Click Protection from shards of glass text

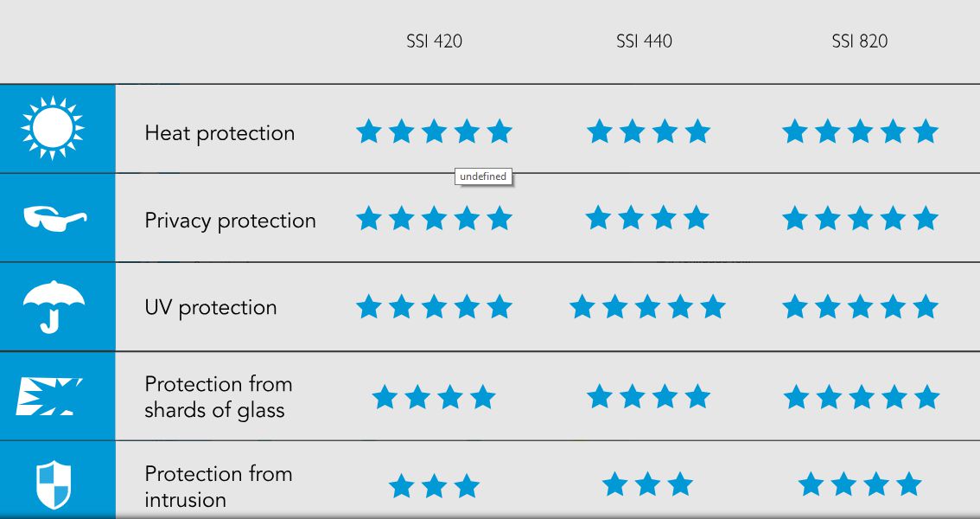218,396
